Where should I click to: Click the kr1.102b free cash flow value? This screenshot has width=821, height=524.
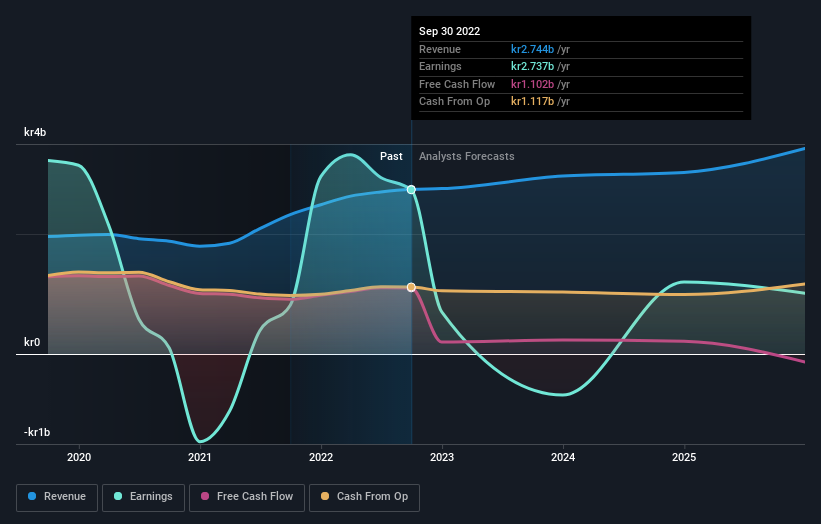point(532,84)
